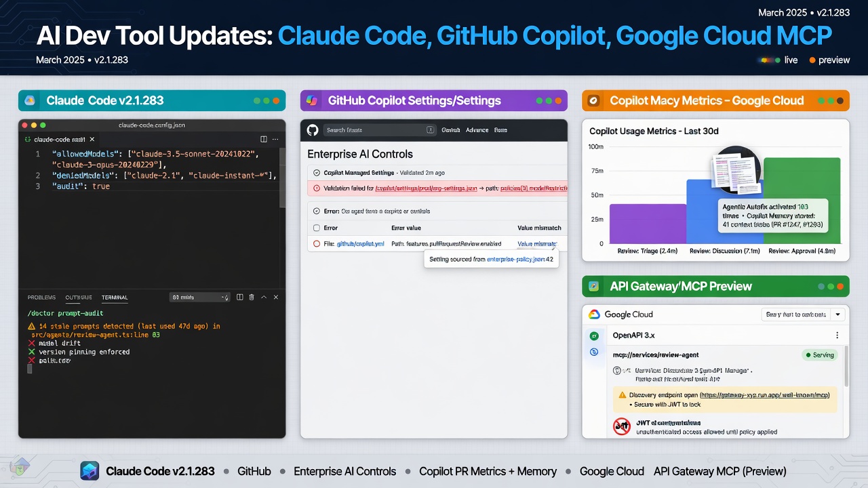
Task: Click the Copilot Metrics panel compass icon
Action: click(593, 100)
